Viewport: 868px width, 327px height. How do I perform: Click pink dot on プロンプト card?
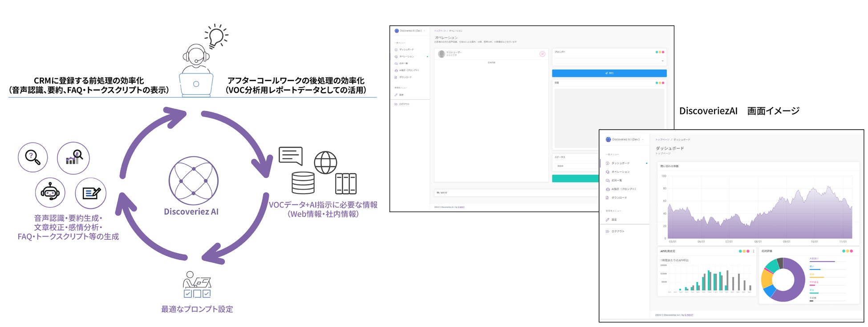pos(663,52)
